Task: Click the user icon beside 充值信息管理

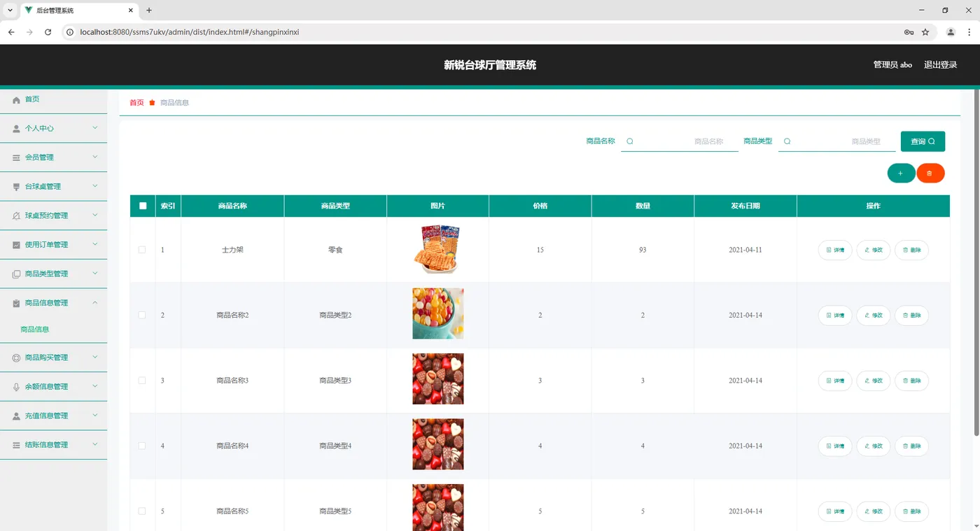Action: click(x=16, y=416)
